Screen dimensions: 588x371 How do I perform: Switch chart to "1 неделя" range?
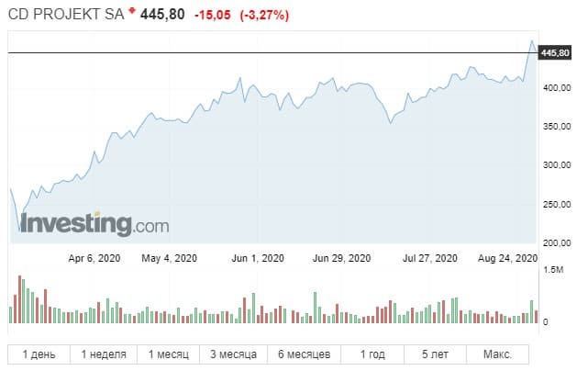pos(105,354)
